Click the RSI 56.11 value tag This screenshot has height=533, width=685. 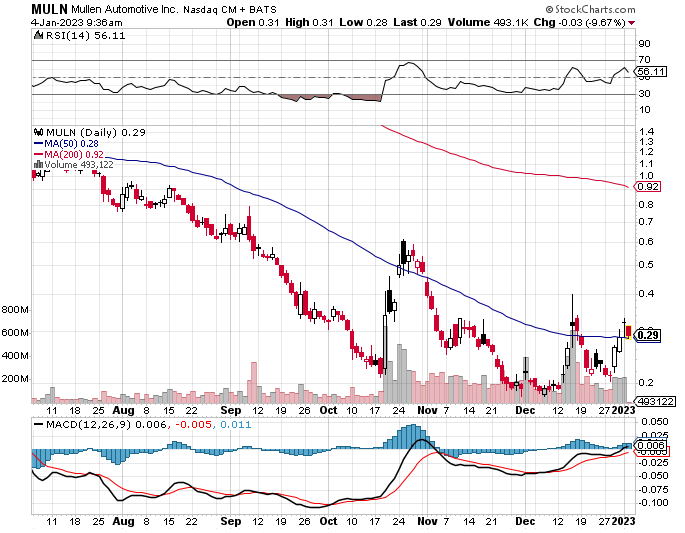tap(651, 71)
